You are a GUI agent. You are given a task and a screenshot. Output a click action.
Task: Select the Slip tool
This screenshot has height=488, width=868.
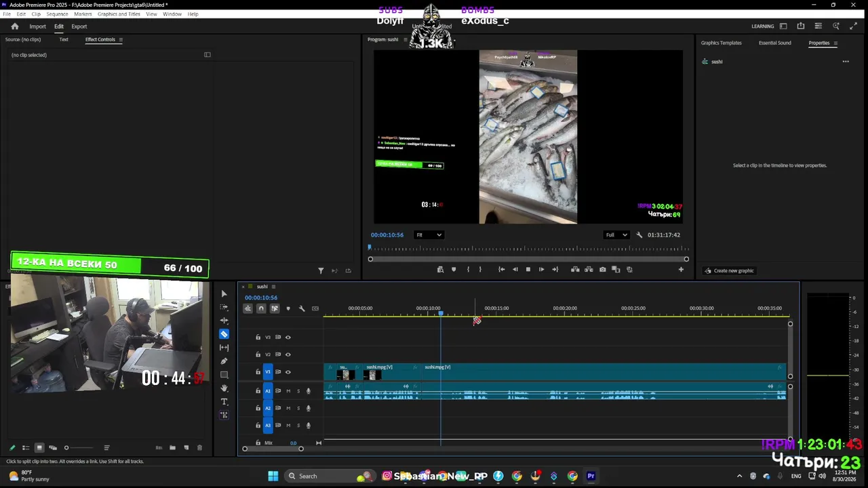[x=224, y=348]
